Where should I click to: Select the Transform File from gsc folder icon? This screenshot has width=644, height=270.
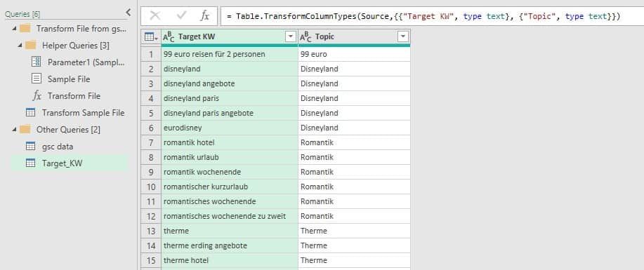[25, 28]
